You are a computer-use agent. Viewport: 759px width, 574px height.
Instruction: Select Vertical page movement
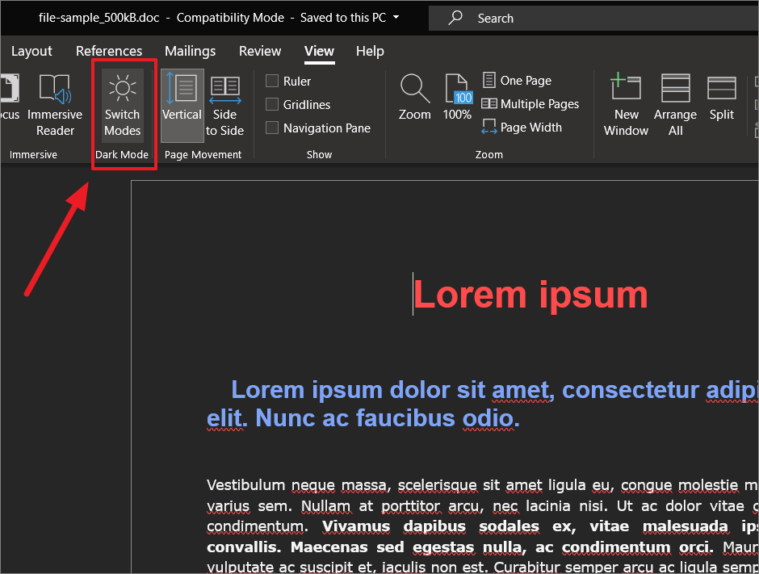182,106
